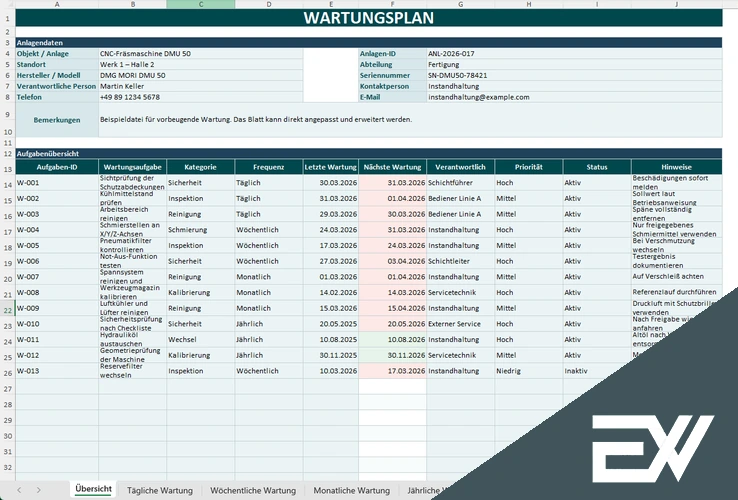738x500 pixels.
Task: Select the instandhaltung@example.com email cell
Action: (x=574, y=97)
